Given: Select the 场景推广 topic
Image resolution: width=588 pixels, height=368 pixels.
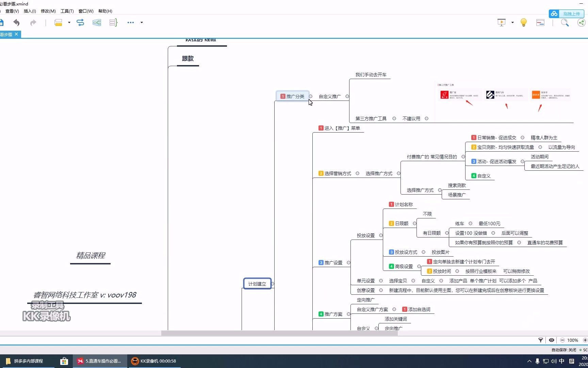Looking at the screenshot, I should click(x=457, y=195).
